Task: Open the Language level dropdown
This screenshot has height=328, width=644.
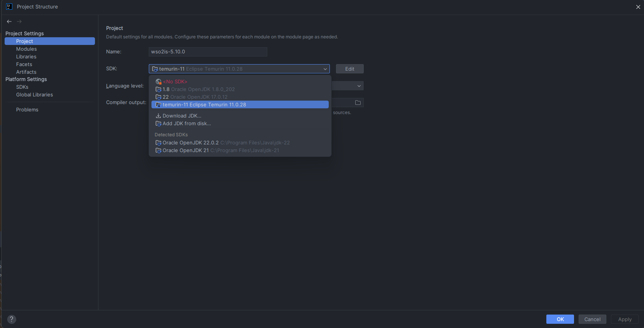Action: (359, 86)
